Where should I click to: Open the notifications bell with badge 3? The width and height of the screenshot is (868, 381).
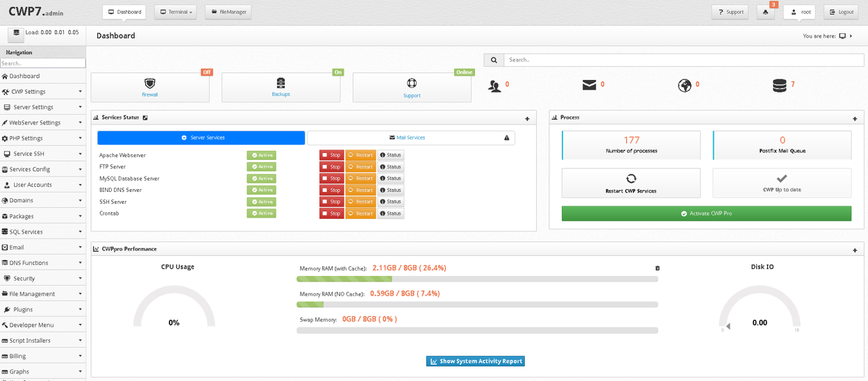(766, 12)
